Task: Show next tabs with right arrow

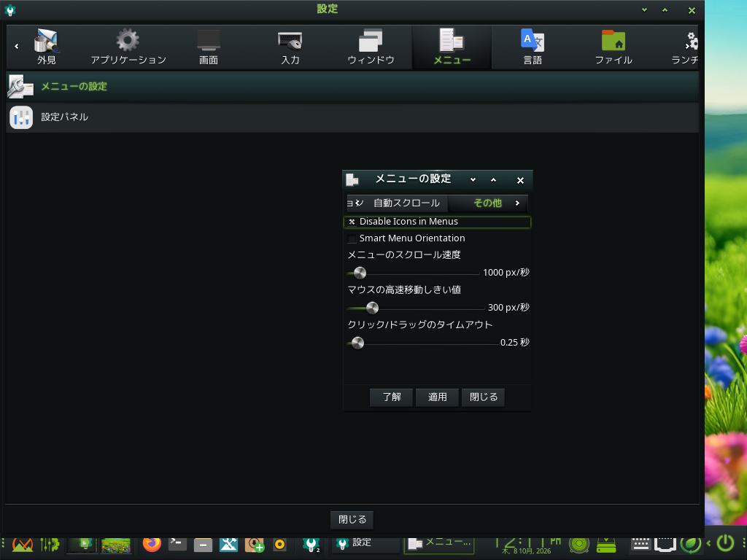Action: 518,203
